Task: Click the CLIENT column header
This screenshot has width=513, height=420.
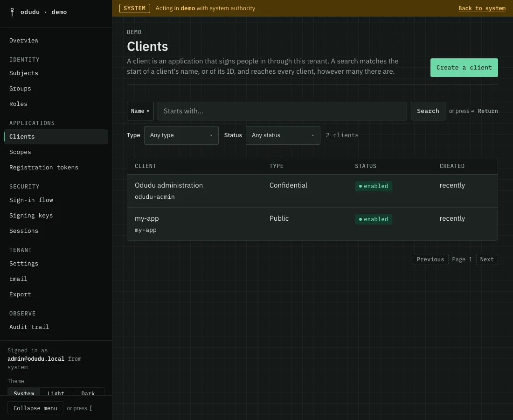Action: click(x=146, y=166)
